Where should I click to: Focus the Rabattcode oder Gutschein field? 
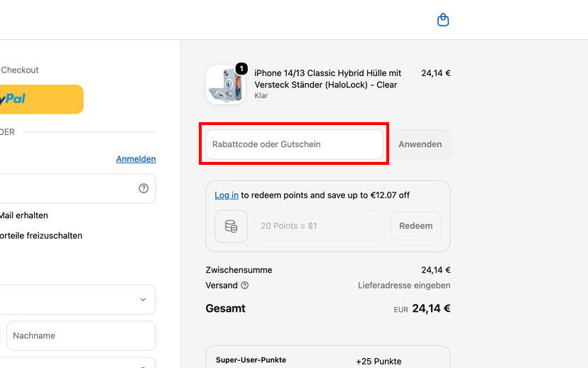tap(295, 144)
